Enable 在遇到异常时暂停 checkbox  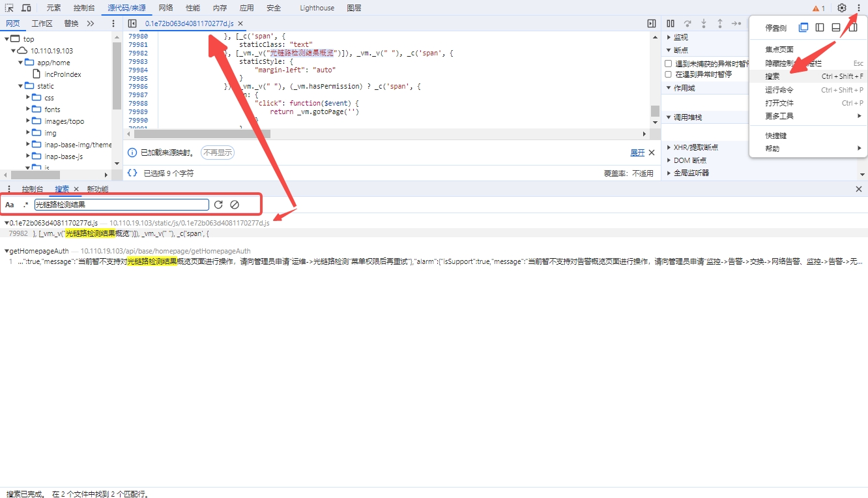point(668,74)
